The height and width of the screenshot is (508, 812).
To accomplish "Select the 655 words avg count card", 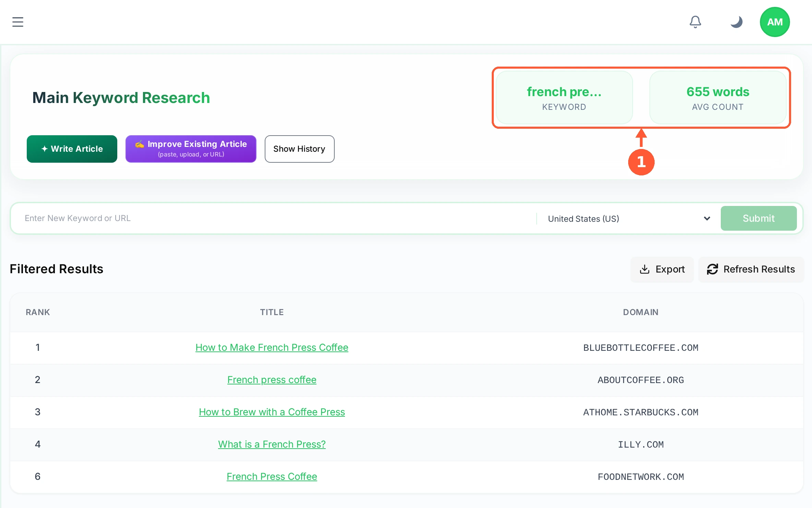I will [718, 97].
